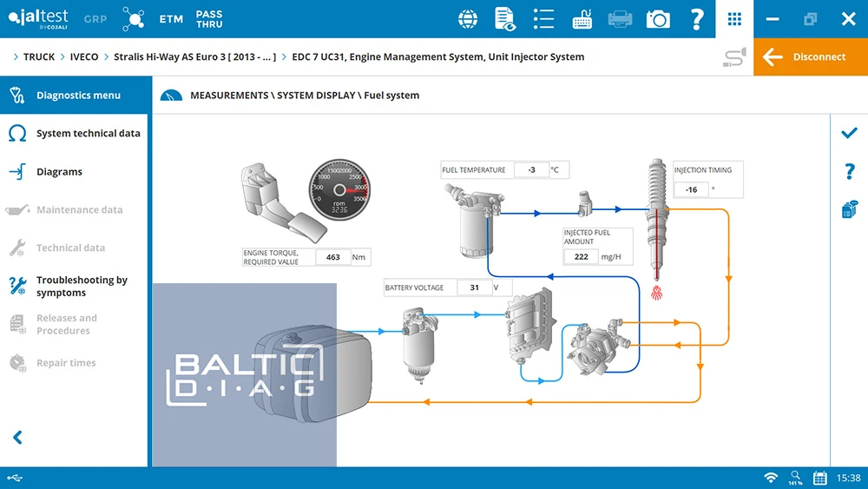This screenshot has width=868, height=489.
Task: Click the rpm tachometer gauge
Action: pos(339,190)
